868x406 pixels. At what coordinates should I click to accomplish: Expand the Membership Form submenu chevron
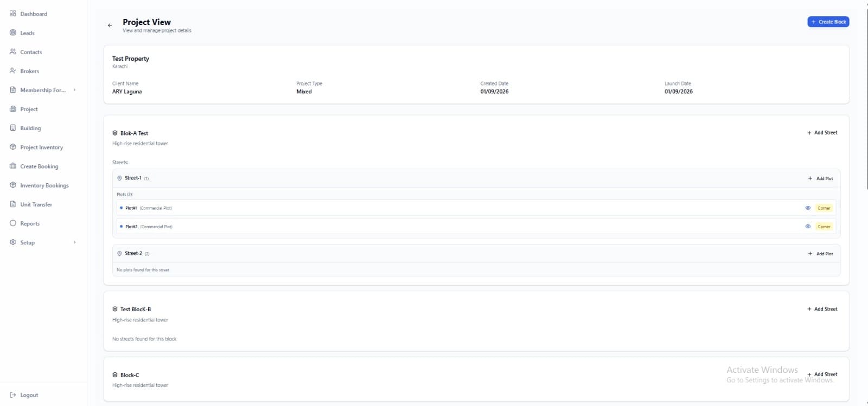[74, 90]
